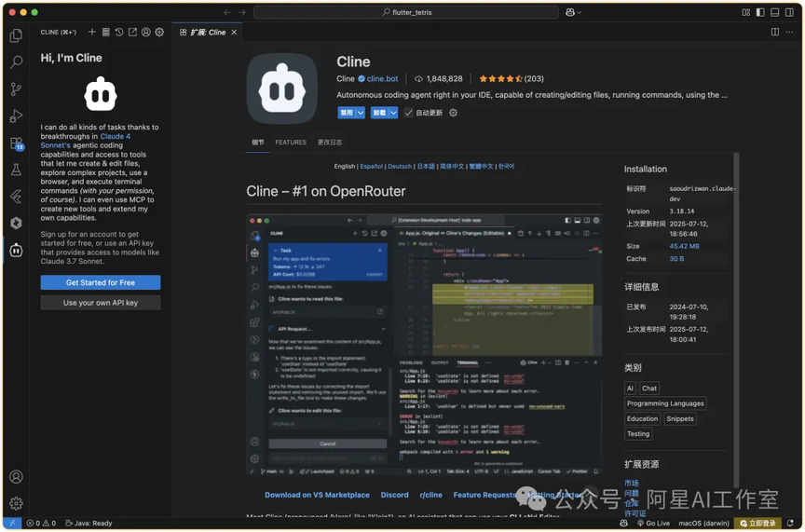This screenshot has height=532, width=805.
Task: Open Download on VS Marketplace link
Action: tap(317, 495)
